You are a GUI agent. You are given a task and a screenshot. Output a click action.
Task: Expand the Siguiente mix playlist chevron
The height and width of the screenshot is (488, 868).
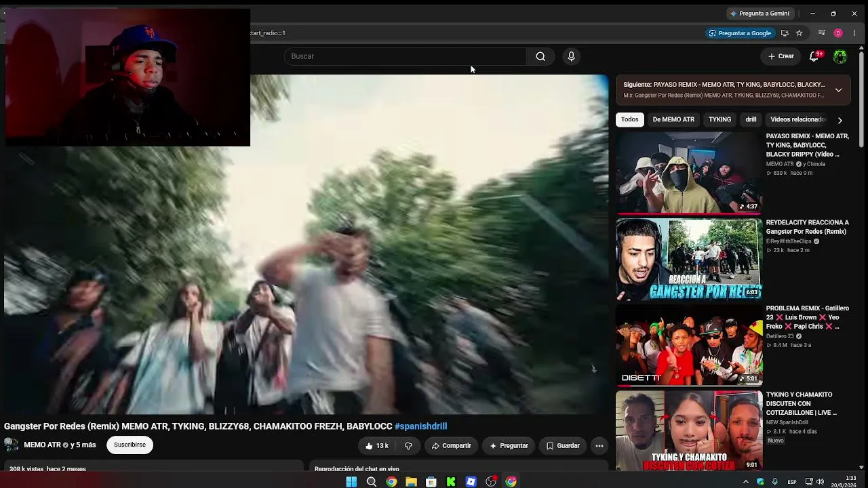838,90
